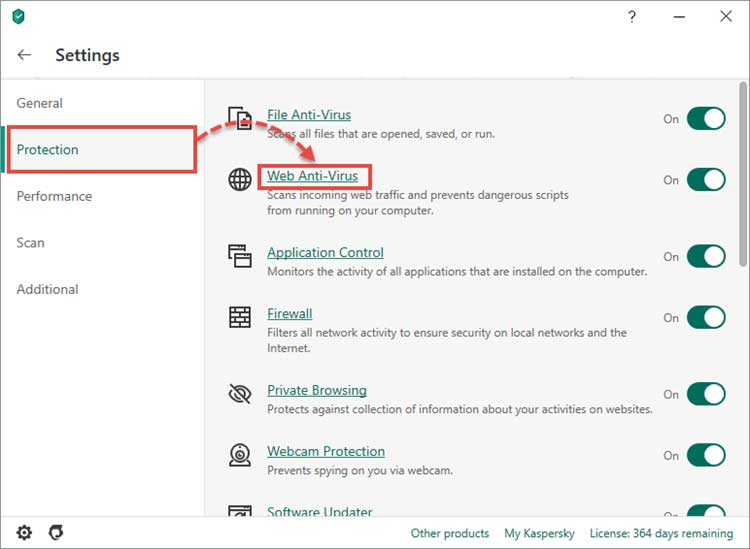Minimize the Kaspersky window
Image resolution: width=750 pixels, height=549 pixels.
point(679,17)
